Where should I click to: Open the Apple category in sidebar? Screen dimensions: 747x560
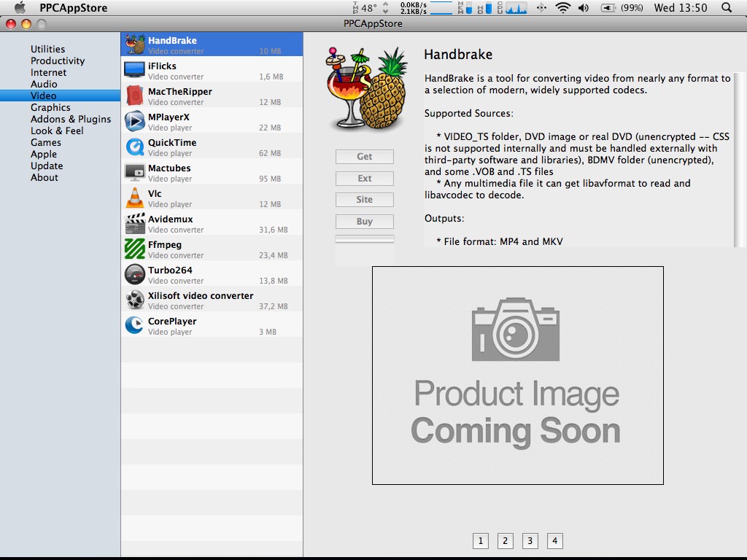pos(44,155)
